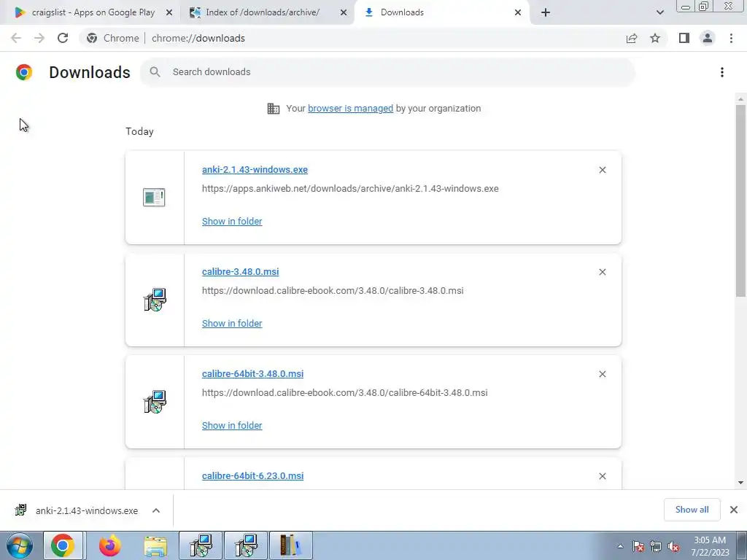Screen dimensions: 747x560
Task: Close the bottom download shelf
Action: (x=734, y=510)
